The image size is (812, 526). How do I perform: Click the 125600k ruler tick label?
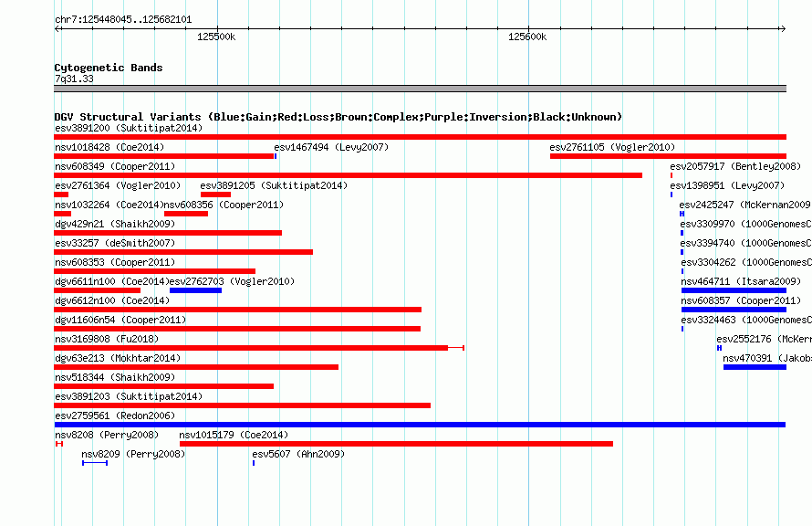[x=527, y=37]
